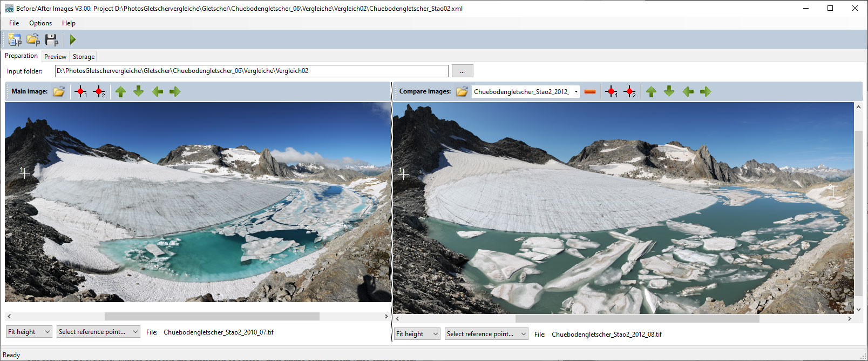Click the Open Project folder icon
868x361 pixels.
[33, 39]
